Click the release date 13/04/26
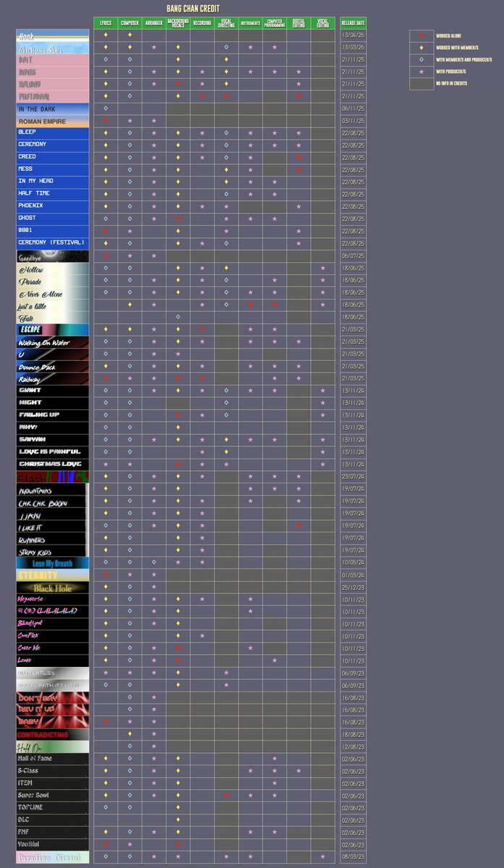Screen dimensions: 504x868 pos(353,35)
